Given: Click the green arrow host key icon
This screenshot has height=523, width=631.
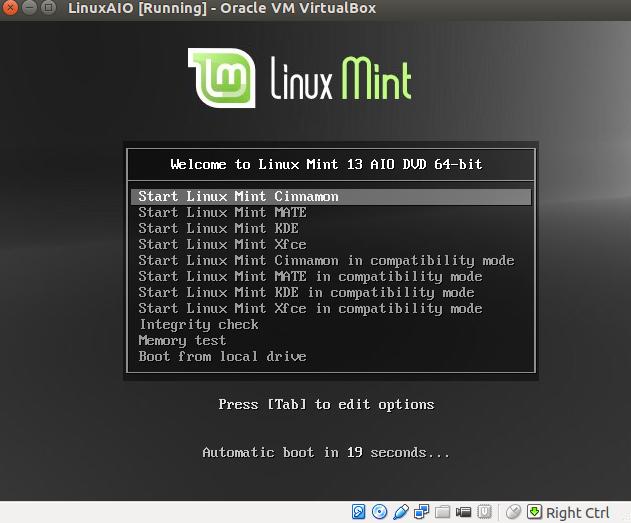Looking at the screenshot, I should tap(534, 512).
